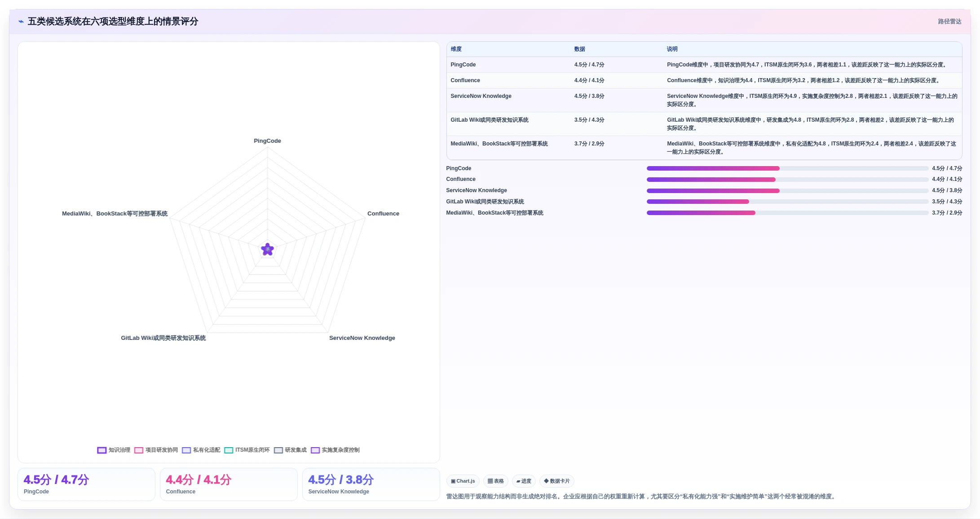Click the blue icon beside the dashboard title
The width and height of the screenshot is (980, 519).
[x=21, y=22]
